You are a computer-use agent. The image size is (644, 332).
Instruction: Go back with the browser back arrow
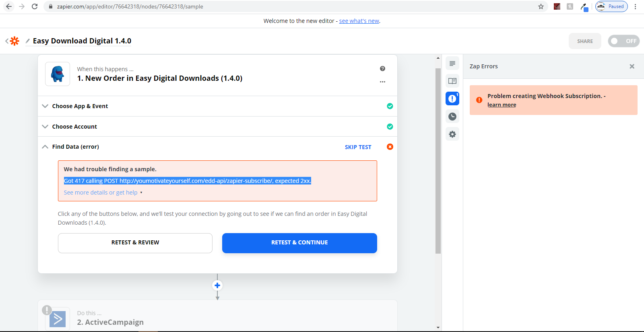coord(9,6)
